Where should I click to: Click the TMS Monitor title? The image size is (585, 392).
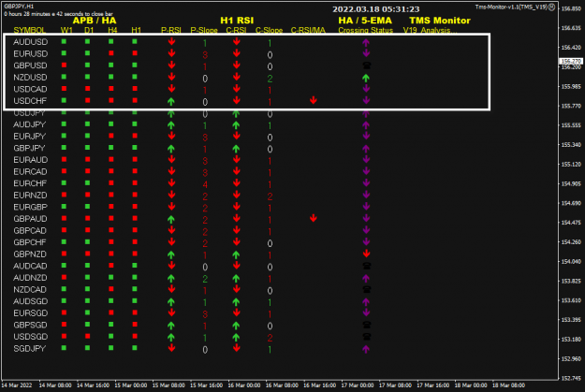[x=440, y=21]
